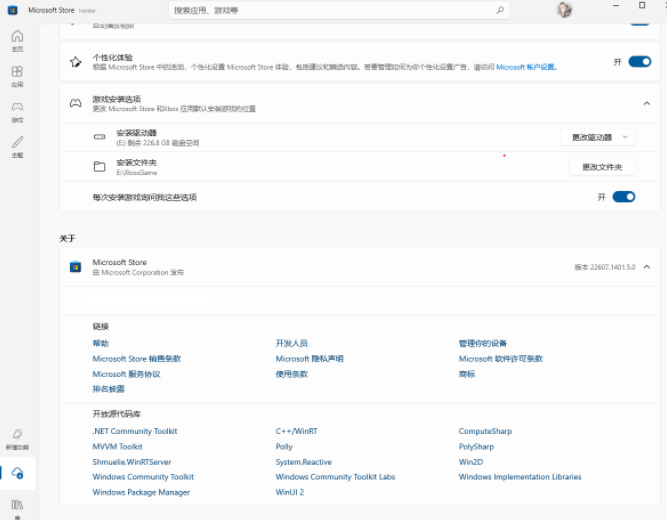Viewport: 667px width, 520px height.
Task: Open Windows Implementation Libraries link
Action: click(x=520, y=477)
